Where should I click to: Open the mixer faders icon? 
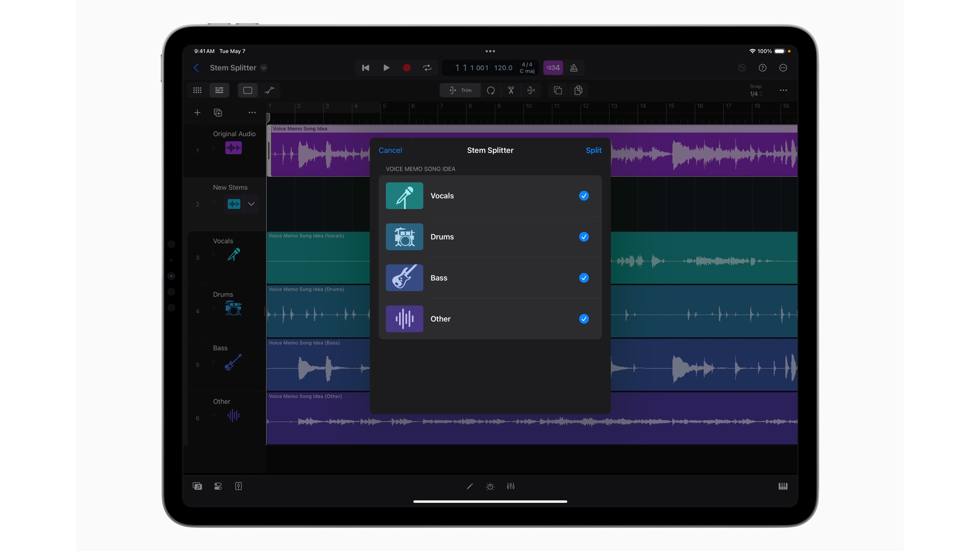pyautogui.click(x=511, y=486)
